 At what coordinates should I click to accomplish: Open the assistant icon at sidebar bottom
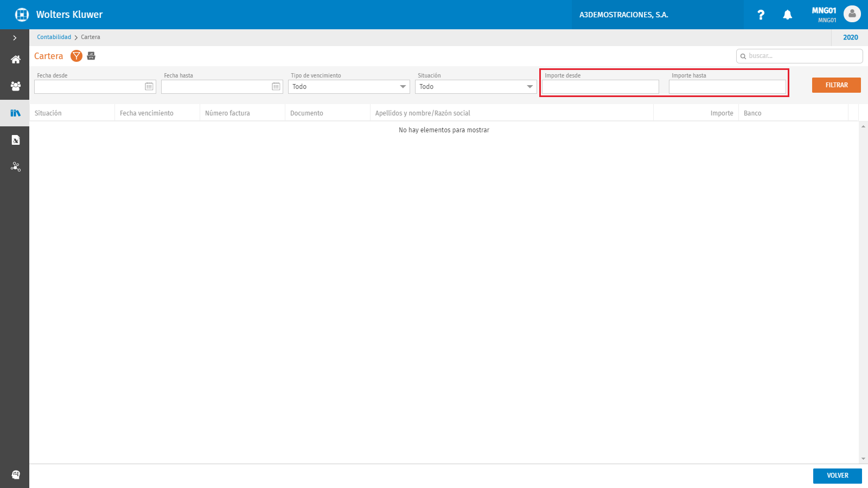[15, 474]
